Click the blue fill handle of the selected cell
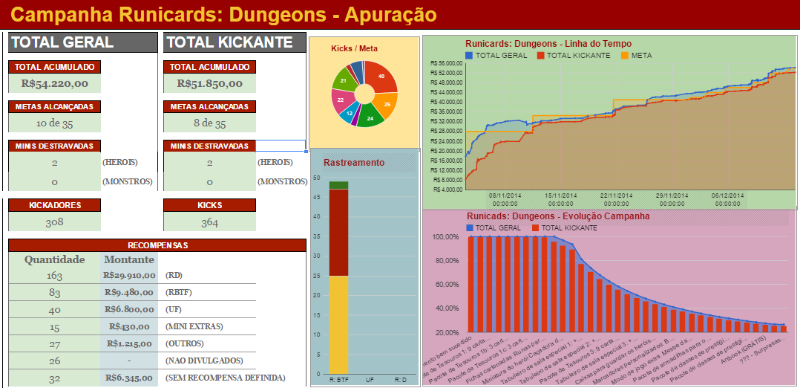 tap(306, 151)
